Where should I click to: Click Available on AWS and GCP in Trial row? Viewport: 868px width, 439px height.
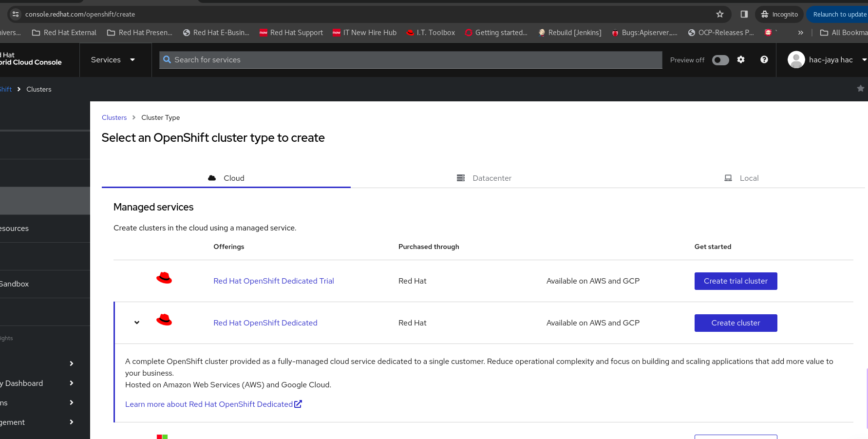click(593, 281)
